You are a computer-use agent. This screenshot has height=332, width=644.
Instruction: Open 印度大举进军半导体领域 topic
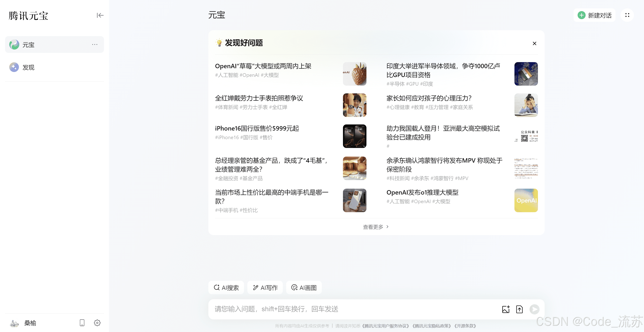click(443, 70)
